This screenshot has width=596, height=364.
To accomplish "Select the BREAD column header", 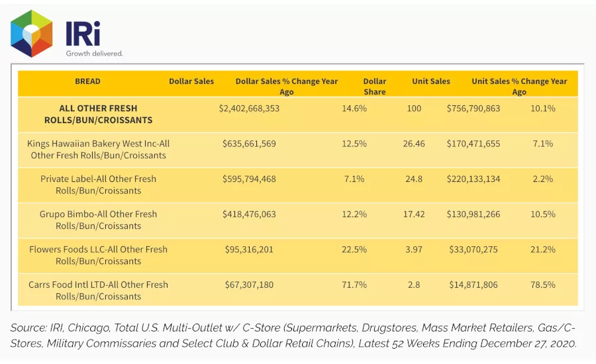I will click(87, 81).
